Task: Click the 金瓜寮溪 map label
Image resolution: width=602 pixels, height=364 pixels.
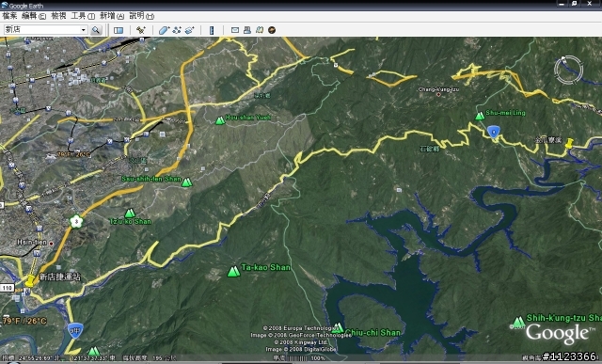Action: pyautogui.click(x=548, y=140)
